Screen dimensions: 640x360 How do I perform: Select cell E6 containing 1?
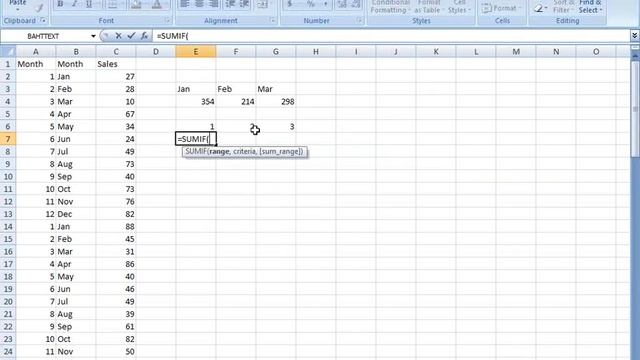(196, 127)
